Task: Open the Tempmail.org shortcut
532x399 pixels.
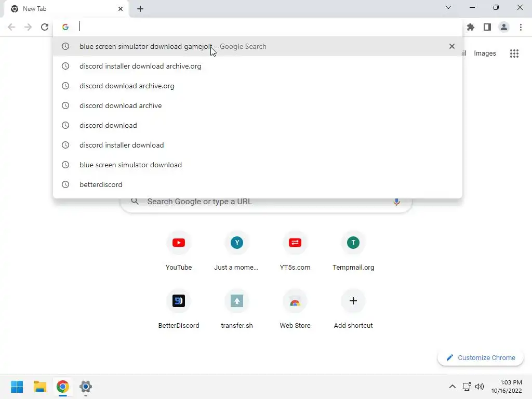Action: coord(353,251)
